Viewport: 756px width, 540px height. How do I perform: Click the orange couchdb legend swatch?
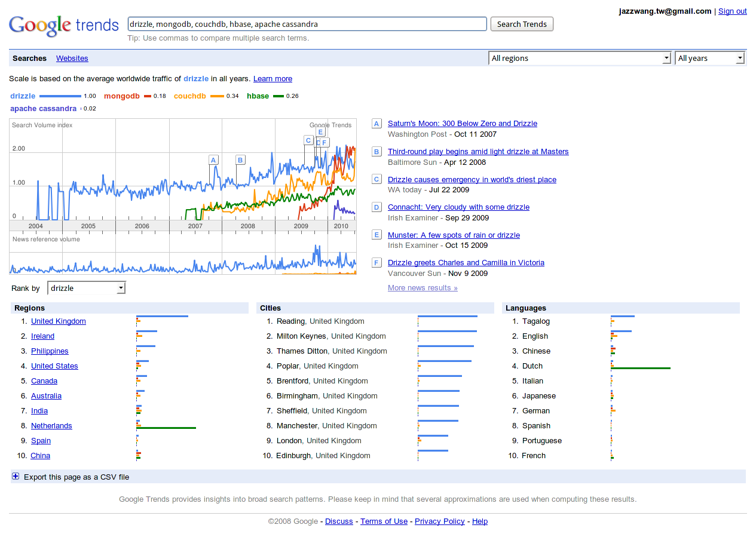pyautogui.click(x=217, y=96)
